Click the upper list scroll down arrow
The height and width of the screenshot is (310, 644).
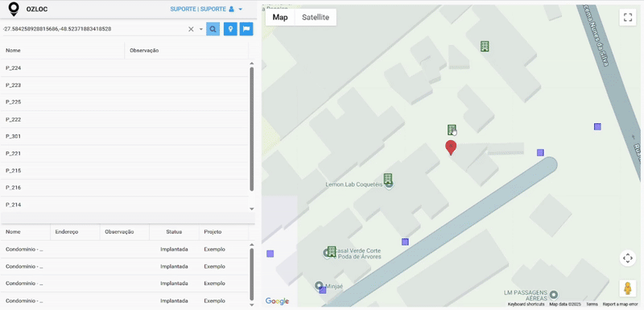(x=252, y=209)
